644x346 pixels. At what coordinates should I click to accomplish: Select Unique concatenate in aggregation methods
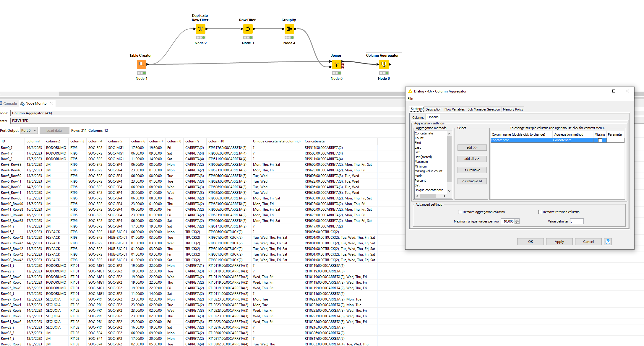[429, 190]
